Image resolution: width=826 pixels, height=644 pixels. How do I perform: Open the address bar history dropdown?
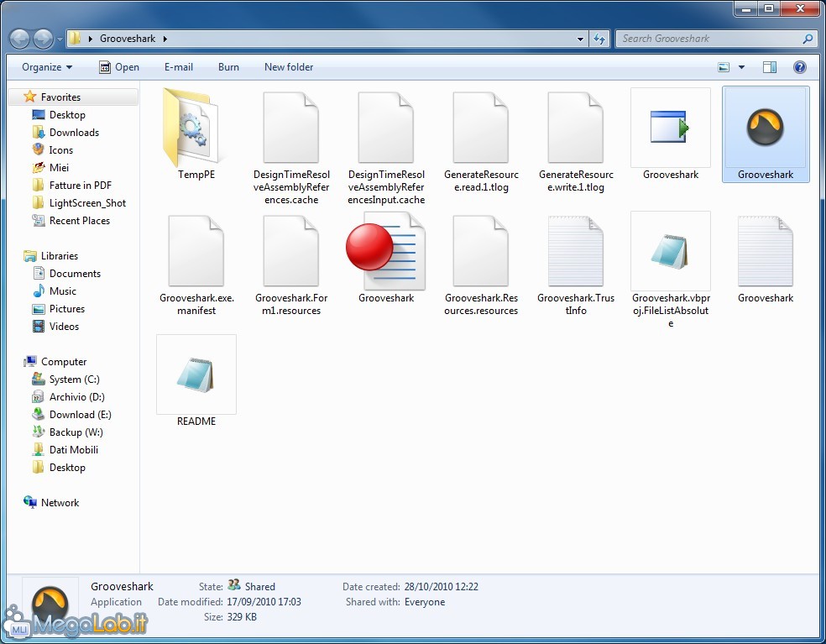click(x=580, y=39)
